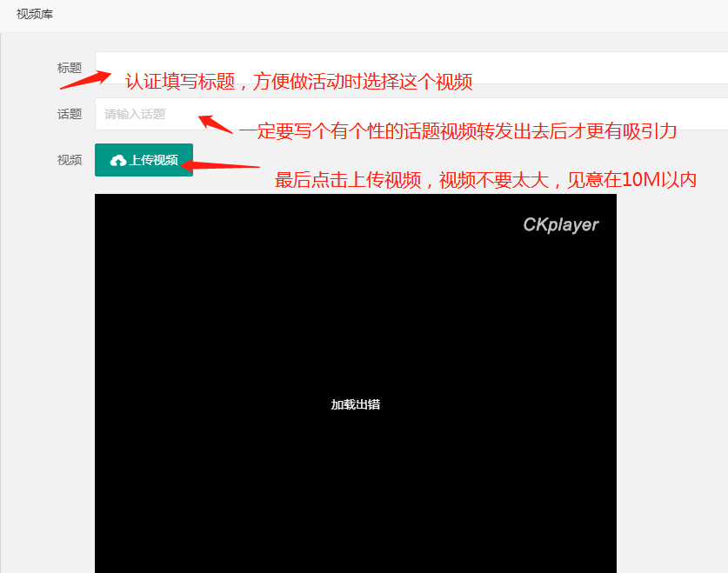Click the 视频 field label

coord(70,160)
